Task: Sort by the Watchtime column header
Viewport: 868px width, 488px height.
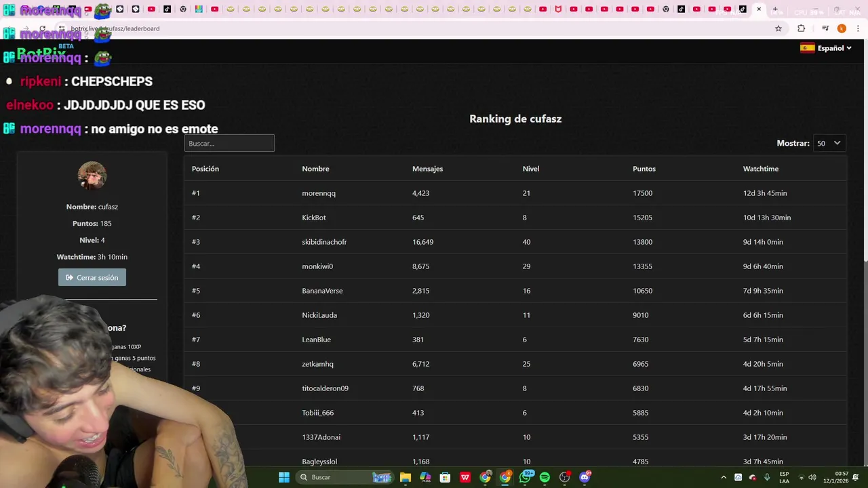Action: (761, 169)
